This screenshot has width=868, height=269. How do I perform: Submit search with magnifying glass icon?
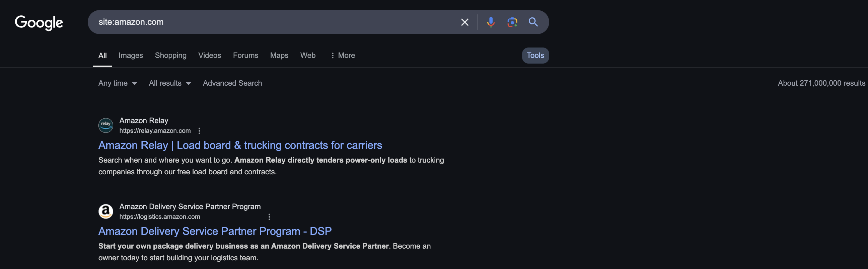pos(533,22)
